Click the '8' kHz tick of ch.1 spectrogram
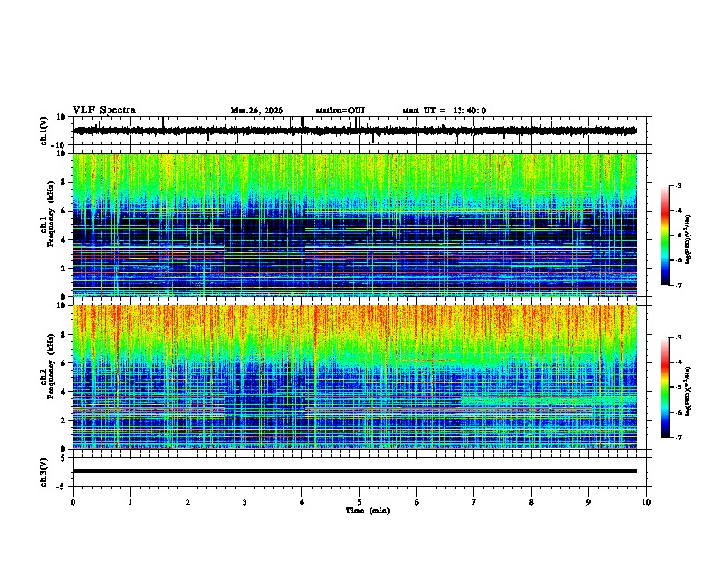The height and width of the screenshot is (563, 728). (x=63, y=182)
